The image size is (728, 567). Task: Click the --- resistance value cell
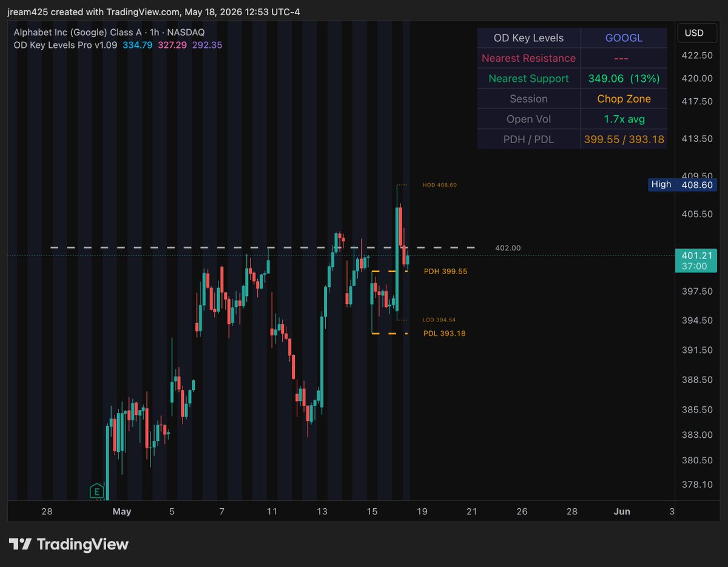624,58
